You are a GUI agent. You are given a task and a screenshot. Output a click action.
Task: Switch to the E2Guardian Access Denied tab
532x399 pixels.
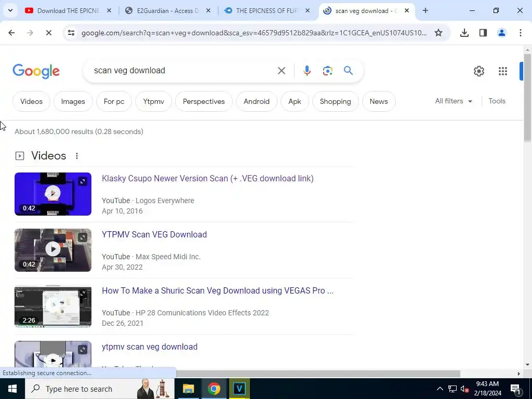(168, 10)
